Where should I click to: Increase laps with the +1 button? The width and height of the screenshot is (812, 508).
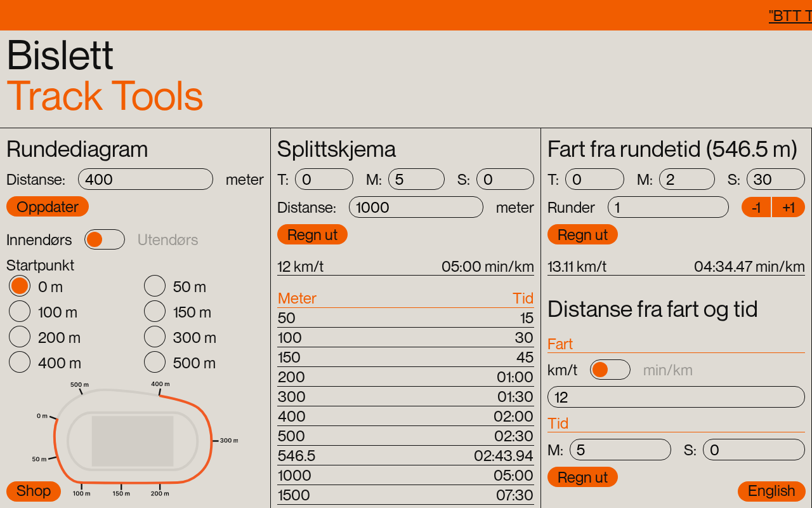(789, 207)
